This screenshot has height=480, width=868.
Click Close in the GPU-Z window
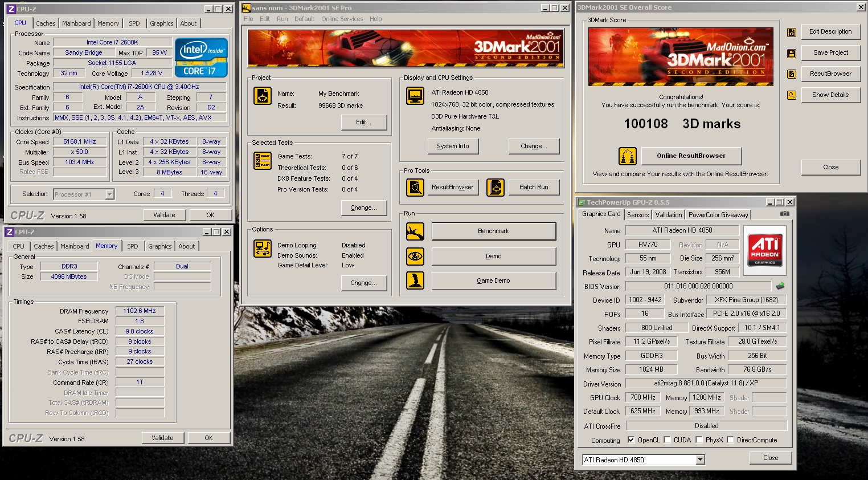coord(771,458)
